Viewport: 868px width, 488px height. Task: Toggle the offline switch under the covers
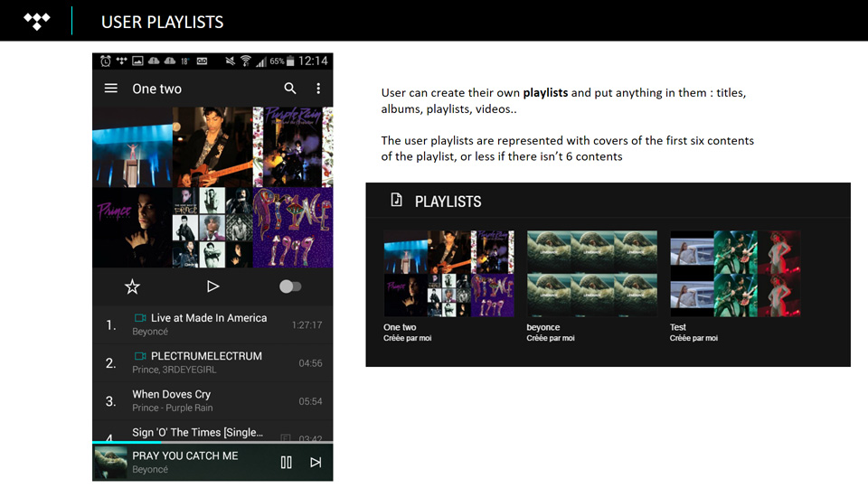pyautogui.click(x=290, y=286)
